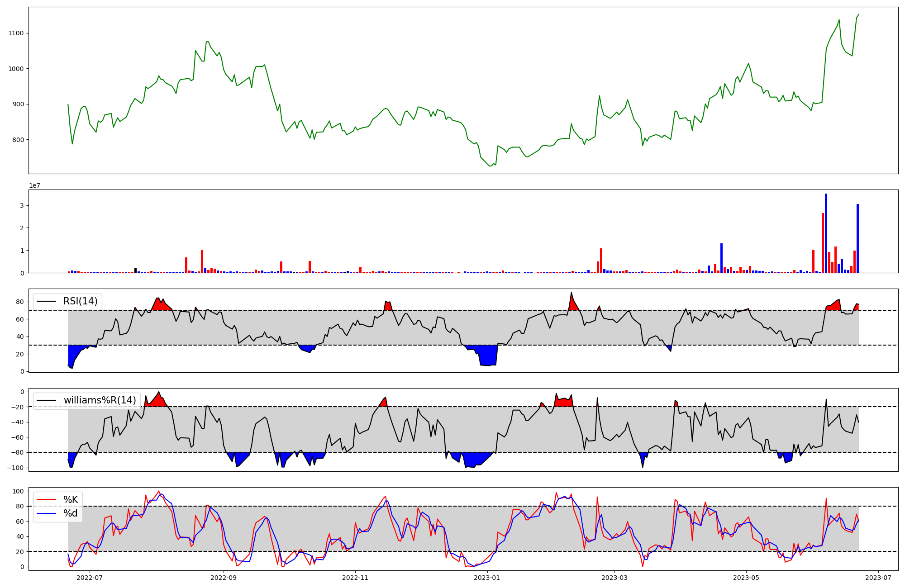Click the %d legend entry text
The width and height of the screenshot is (905, 588).
[x=71, y=513]
